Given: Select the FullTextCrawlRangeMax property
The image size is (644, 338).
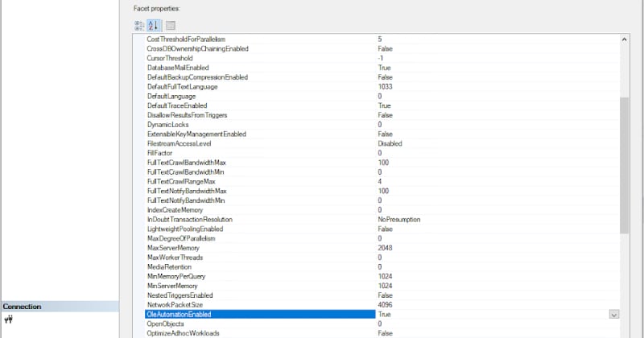Looking at the screenshot, I should tap(181, 181).
